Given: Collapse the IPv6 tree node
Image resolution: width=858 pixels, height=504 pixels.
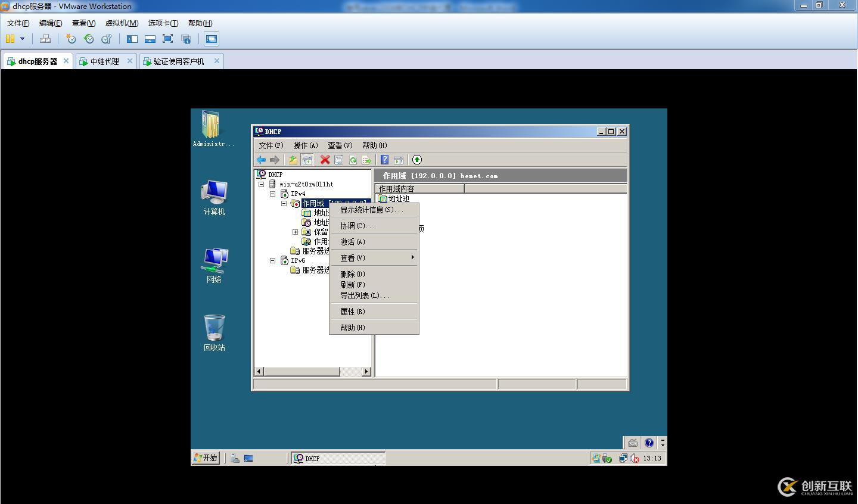Looking at the screenshot, I should click(x=272, y=260).
